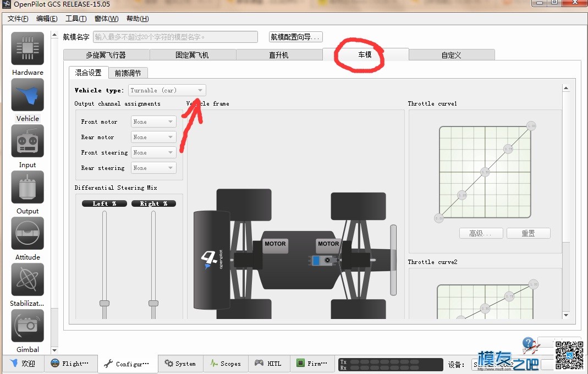Select the 自定义 tab

point(452,55)
